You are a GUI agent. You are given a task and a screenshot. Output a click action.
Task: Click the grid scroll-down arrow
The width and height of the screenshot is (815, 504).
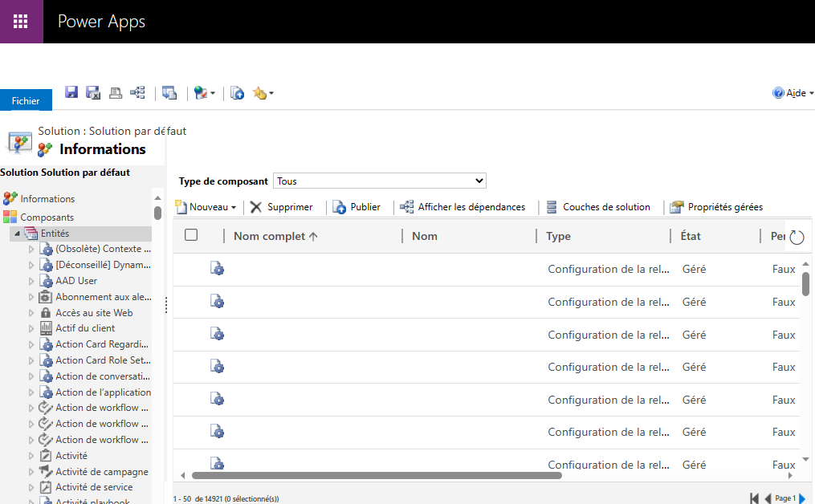click(805, 459)
